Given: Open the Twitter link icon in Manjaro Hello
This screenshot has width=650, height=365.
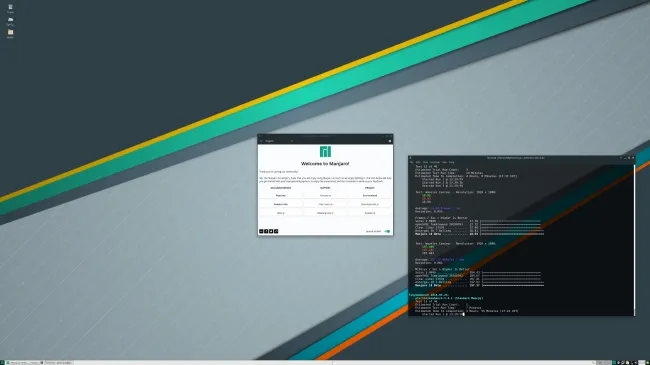Looking at the screenshot, I should pos(271,231).
